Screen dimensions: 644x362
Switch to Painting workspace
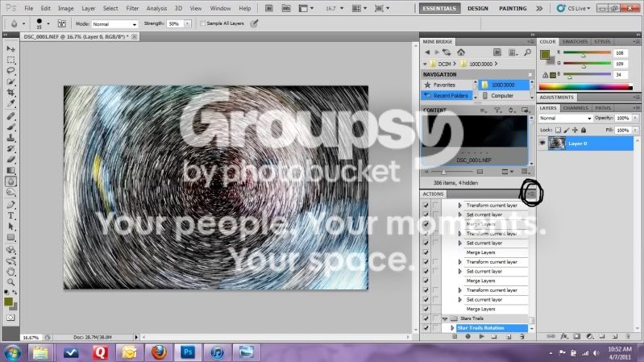point(513,8)
